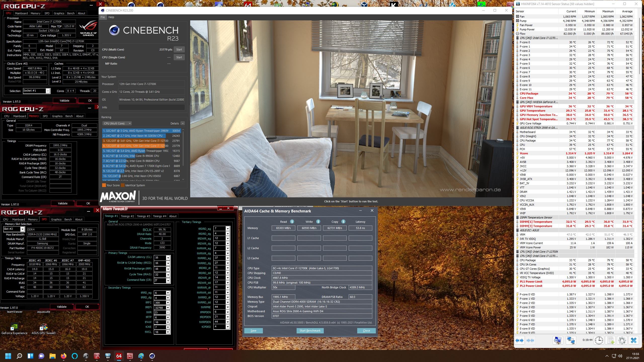The width and height of the screenshot is (644, 362).
Task: Start the CPU (Single Core) test
Action: tap(179, 57)
